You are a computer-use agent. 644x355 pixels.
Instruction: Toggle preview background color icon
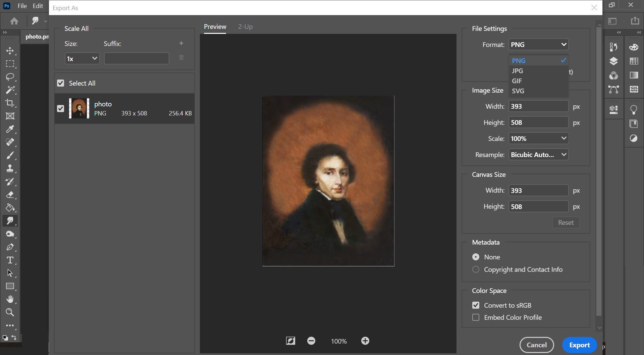pos(290,341)
